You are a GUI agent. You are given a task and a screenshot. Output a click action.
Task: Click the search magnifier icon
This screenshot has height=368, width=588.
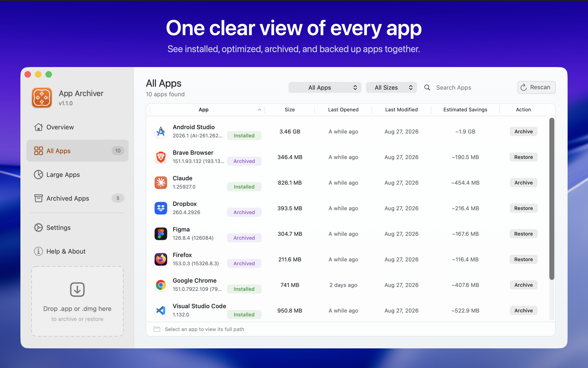427,87
